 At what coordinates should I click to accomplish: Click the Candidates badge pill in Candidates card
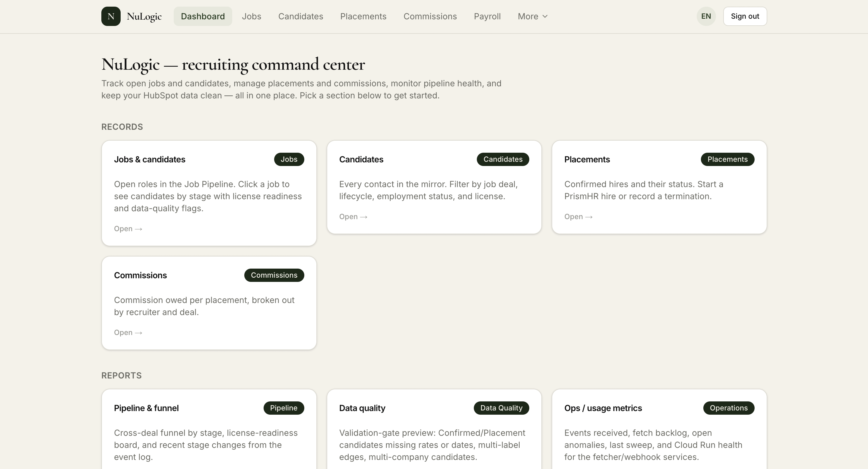click(503, 159)
